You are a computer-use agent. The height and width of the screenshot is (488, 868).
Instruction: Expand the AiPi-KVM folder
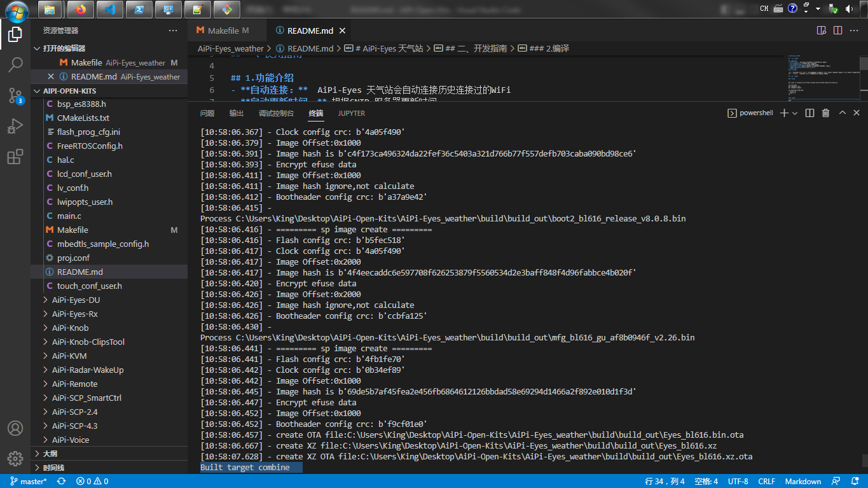[109, 356]
